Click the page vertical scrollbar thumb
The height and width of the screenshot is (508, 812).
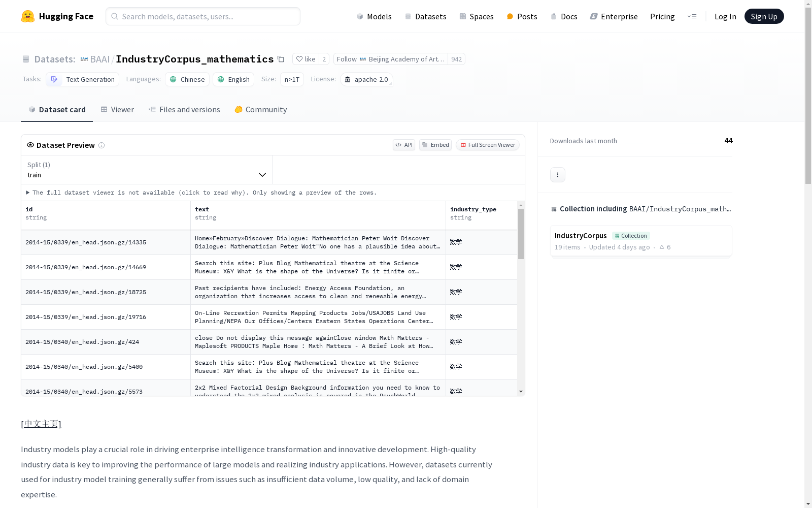point(808,96)
